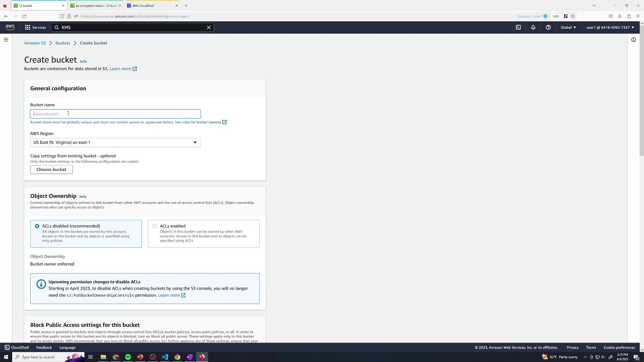Expand the user1 account menu
The width and height of the screenshot is (644, 362).
[610, 27]
